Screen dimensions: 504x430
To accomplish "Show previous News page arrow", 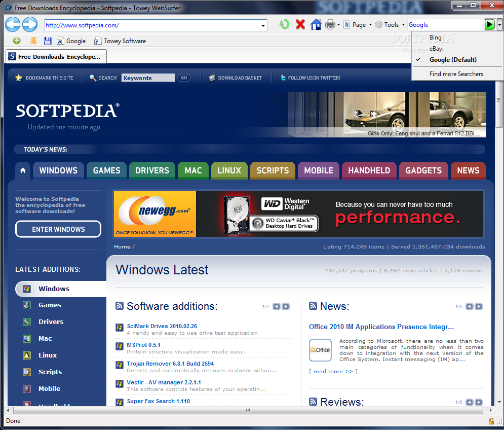I will pyautogui.click(x=470, y=306).
